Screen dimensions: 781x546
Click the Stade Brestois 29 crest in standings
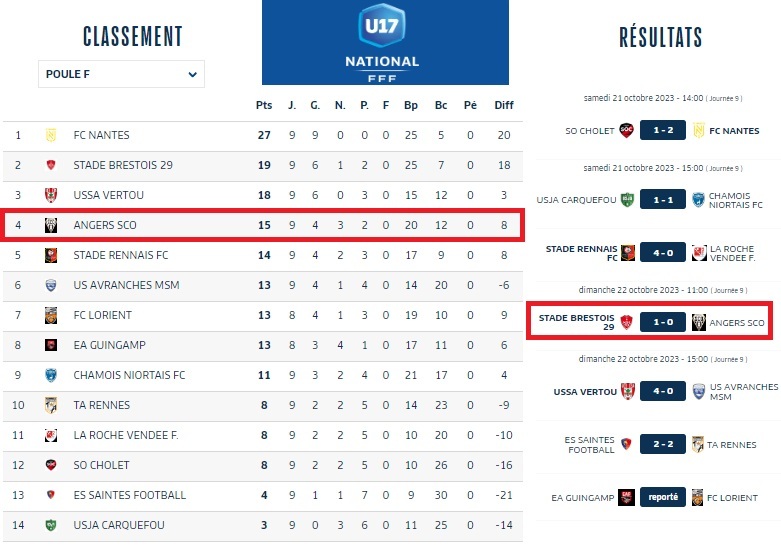click(50, 166)
